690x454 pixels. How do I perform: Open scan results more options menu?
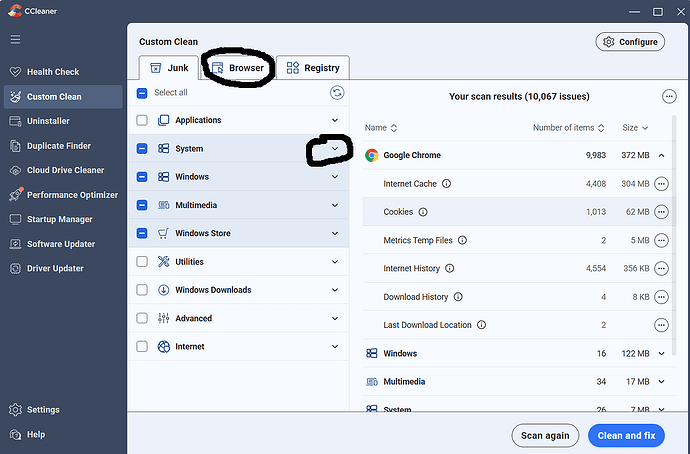coord(669,96)
